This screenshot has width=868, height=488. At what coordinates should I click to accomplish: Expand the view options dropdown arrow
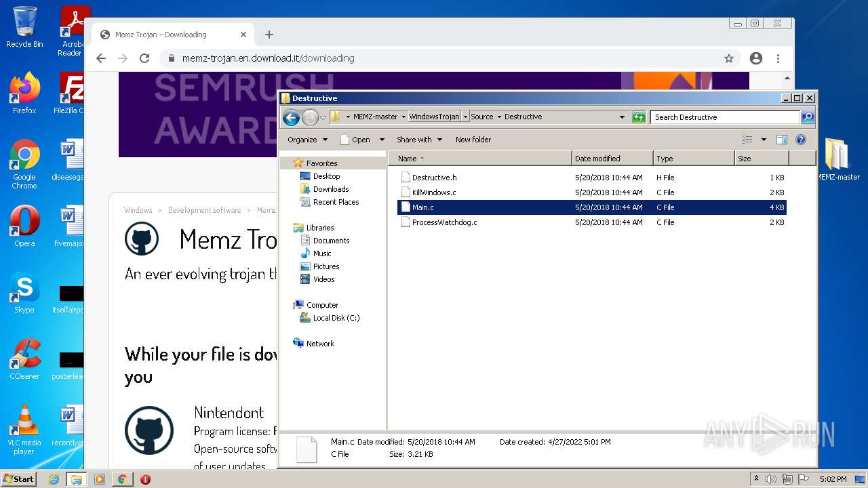pyautogui.click(x=764, y=140)
